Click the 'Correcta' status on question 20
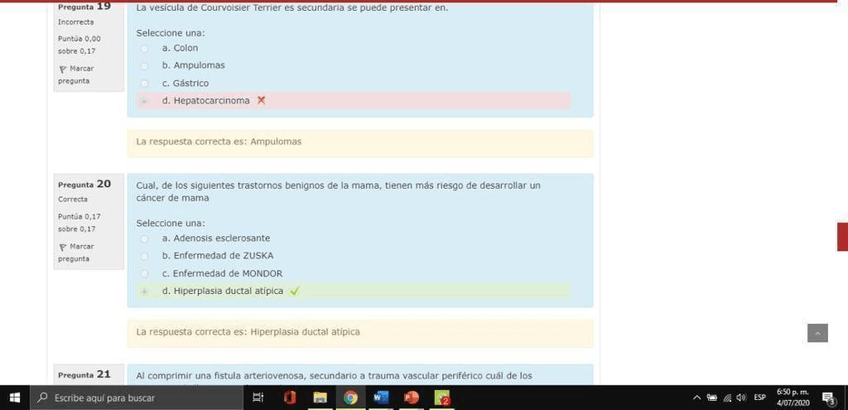Screen dimensions: 848x410 click(72, 200)
